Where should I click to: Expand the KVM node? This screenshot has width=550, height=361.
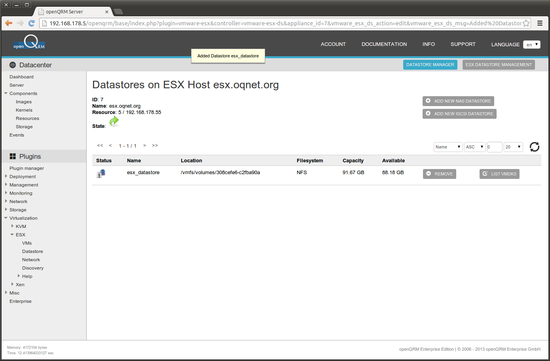pos(12,226)
